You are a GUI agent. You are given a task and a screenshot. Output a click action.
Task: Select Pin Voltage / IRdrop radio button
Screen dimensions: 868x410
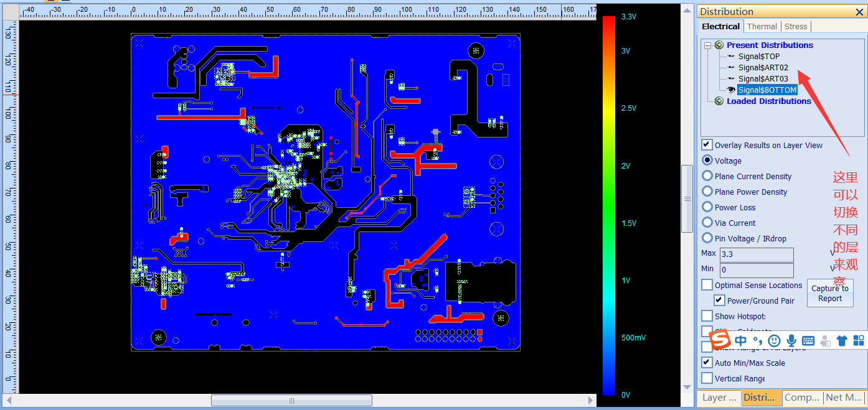click(x=707, y=238)
